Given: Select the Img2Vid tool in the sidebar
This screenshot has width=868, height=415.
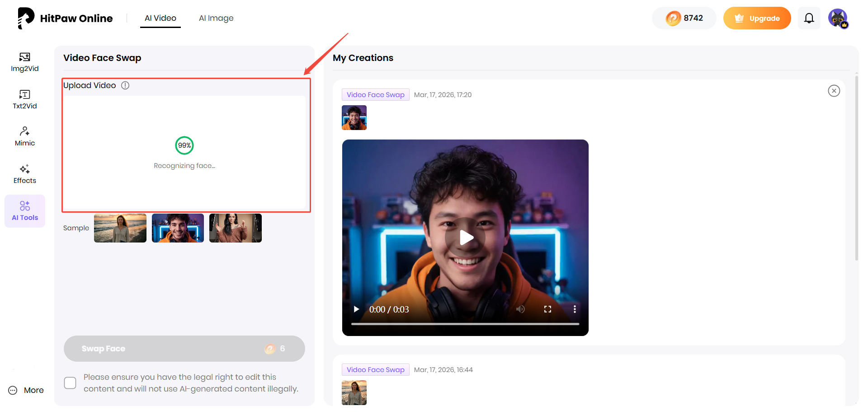Looking at the screenshot, I should point(24,62).
